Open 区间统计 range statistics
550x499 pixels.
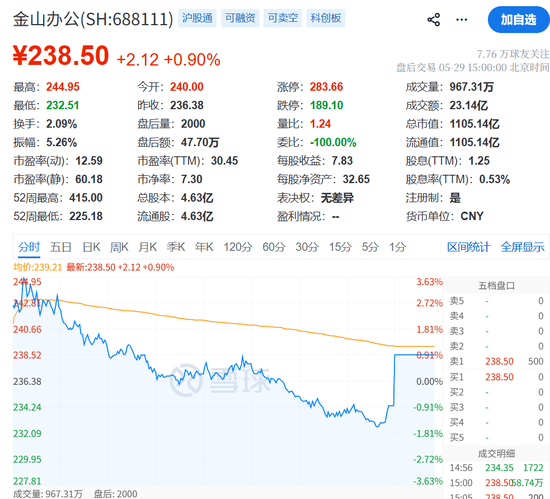pyautogui.click(x=468, y=247)
